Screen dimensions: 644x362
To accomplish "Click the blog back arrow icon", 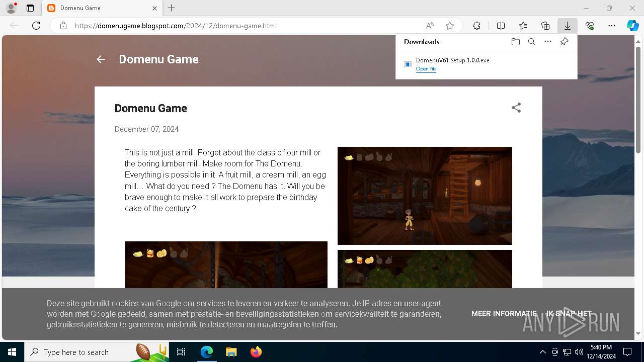I will [101, 59].
